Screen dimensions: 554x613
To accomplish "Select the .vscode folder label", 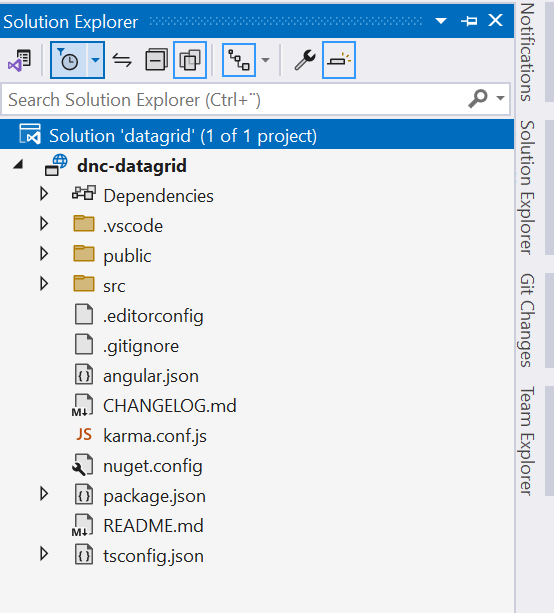I will point(133,226).
